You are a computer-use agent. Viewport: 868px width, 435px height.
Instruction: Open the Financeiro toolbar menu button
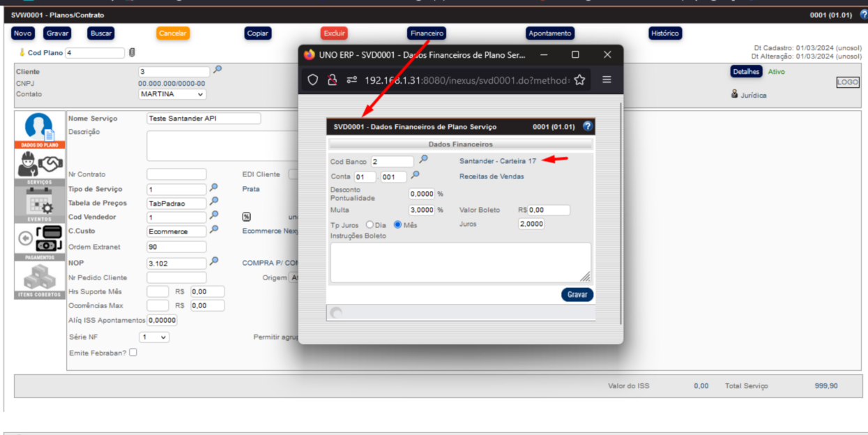tap(426, 33)
